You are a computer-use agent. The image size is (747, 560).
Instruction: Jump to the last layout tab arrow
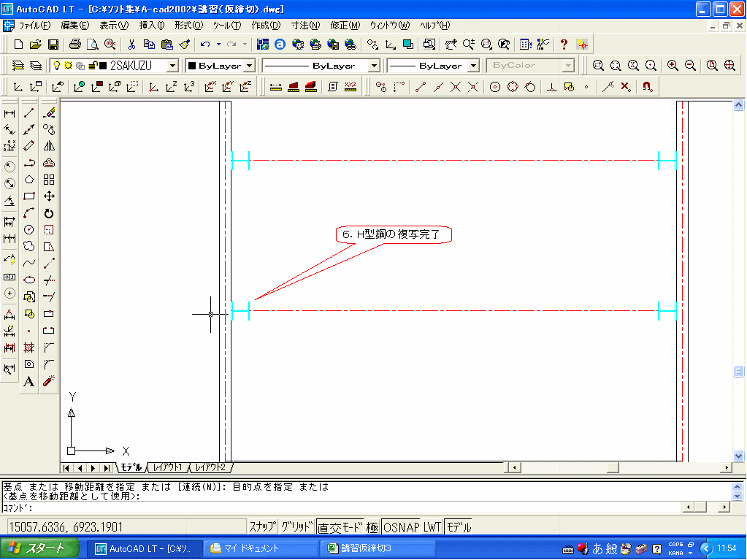107,468
